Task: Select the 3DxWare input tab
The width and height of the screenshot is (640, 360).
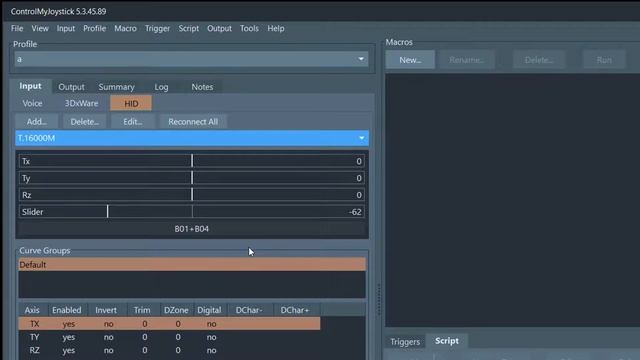Action: (x=81, y=103)
